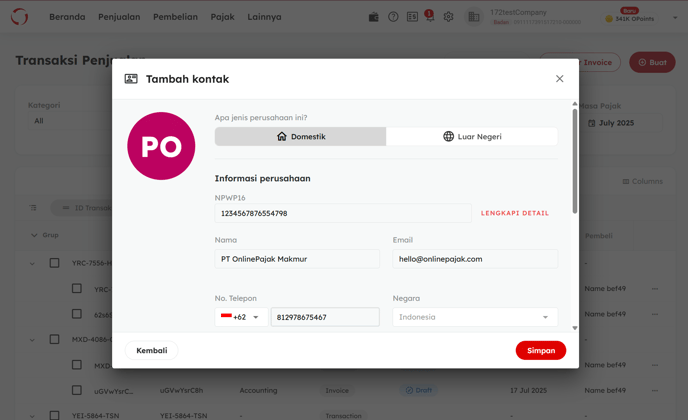Open the notifications bell icon
The height and width of the screenshot is (420, 688).
430,17
